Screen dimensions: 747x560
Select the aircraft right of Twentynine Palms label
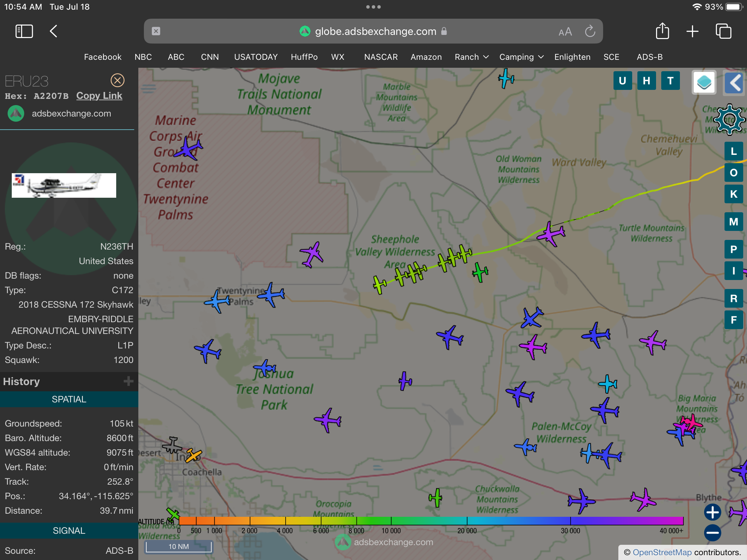pyautogui.click(x=271, y=295)
